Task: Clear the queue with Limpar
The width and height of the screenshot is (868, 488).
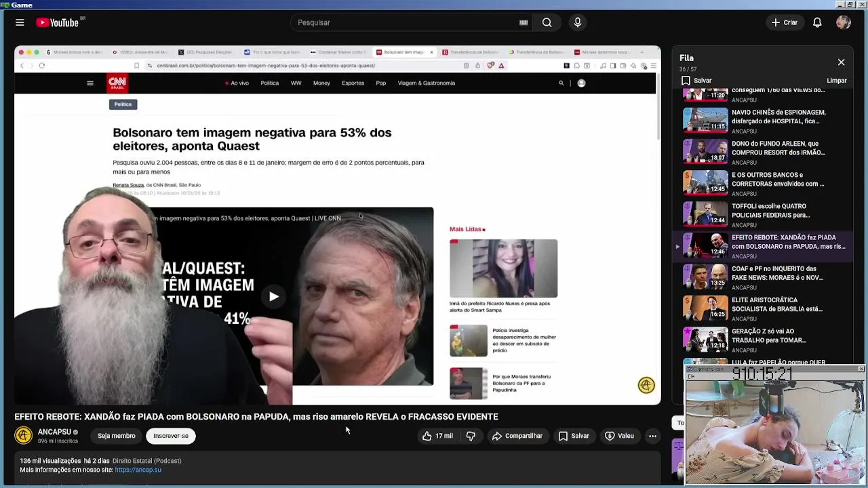Action: [x=837, y=81]
